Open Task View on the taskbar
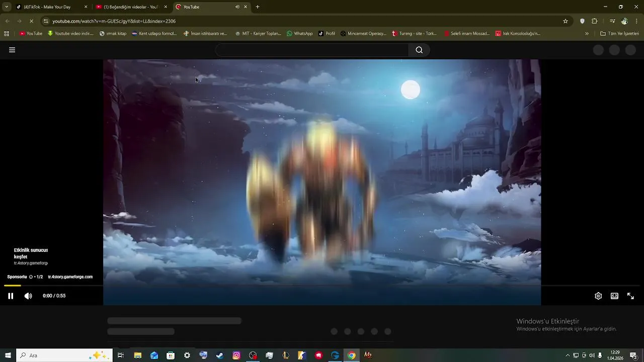Screen dimensions: 644x362 click(x=121, y=355)
